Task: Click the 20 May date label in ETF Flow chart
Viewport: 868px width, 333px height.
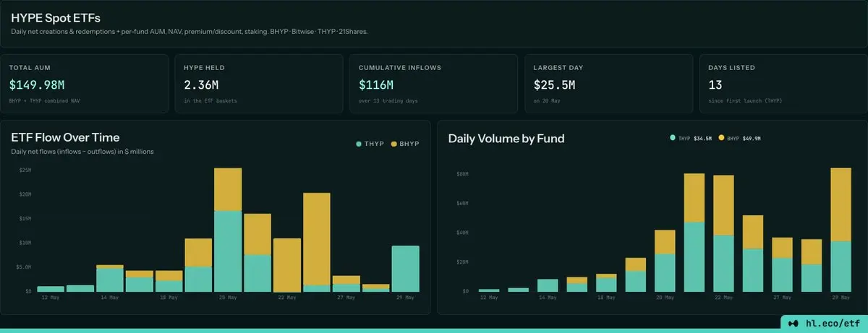Action: pos(228,298)
